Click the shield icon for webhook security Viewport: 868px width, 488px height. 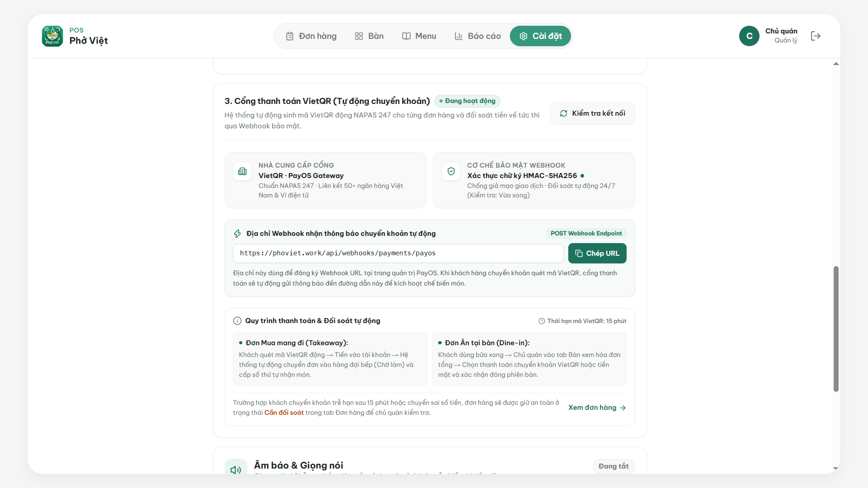point(451,172)
